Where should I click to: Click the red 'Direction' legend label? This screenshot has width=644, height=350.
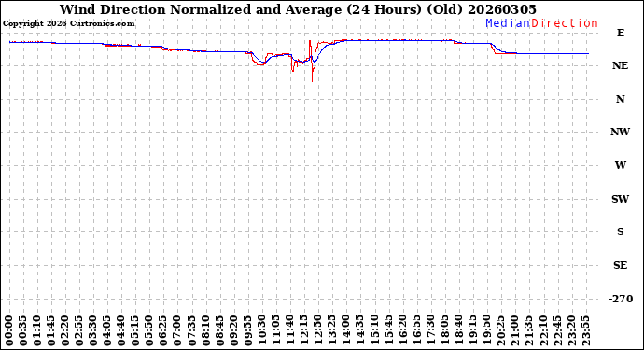[565, 23]
